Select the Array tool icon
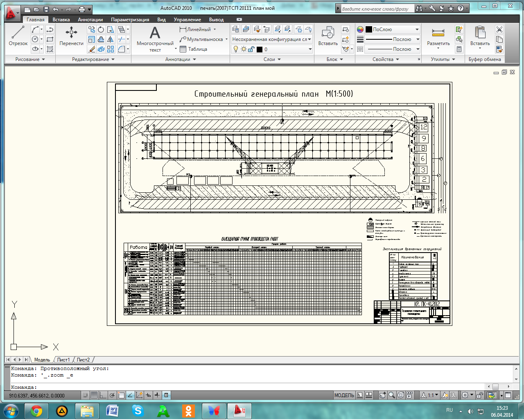The image size is (524, 420). tap(111, 49)
